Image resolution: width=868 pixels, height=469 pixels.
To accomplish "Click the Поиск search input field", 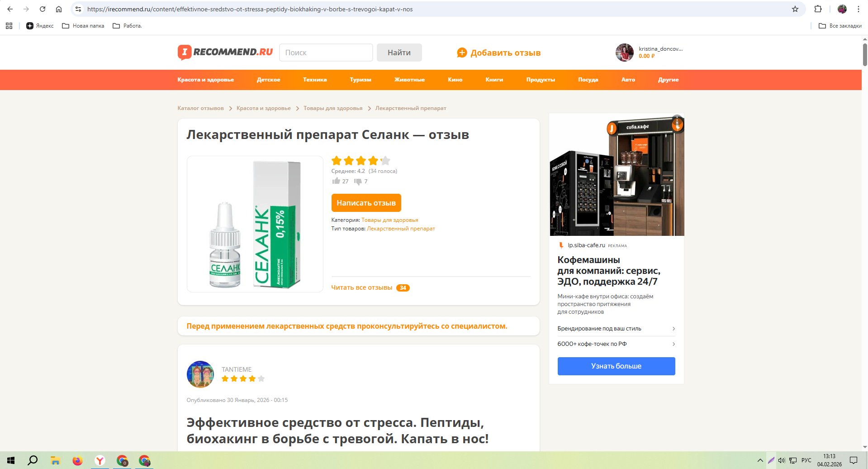I will (x=326, y=53).
